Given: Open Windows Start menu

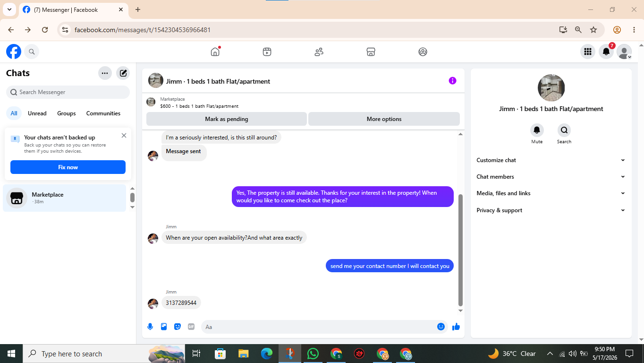Looking at the screenshot, I should [x=11, y=354].
